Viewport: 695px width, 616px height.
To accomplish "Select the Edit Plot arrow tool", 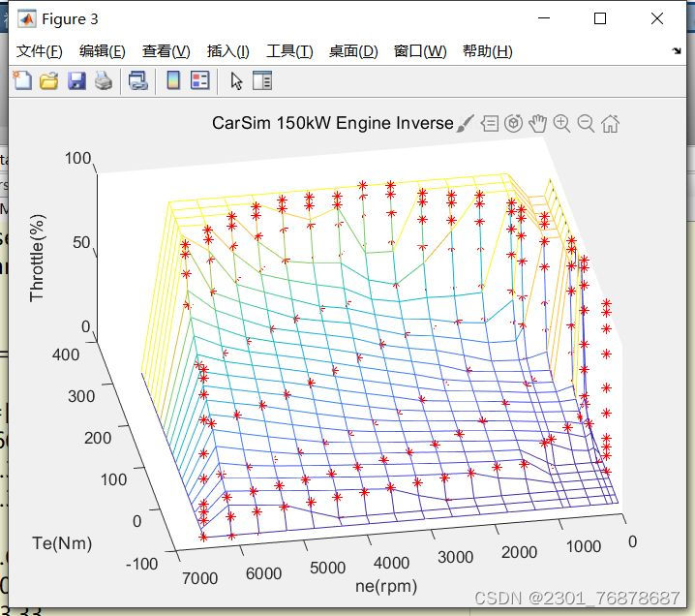I will click(x=236, y=81).
